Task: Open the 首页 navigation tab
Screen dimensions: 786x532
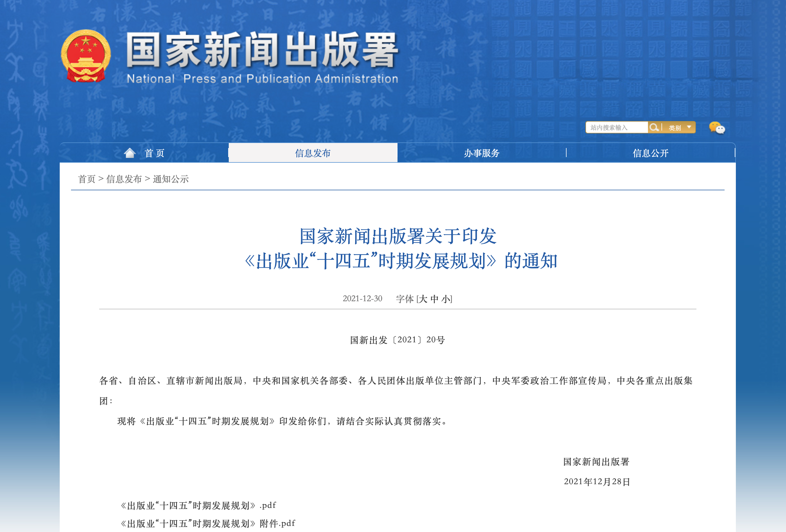Action: pyautogui.click(x=154, y=153)
